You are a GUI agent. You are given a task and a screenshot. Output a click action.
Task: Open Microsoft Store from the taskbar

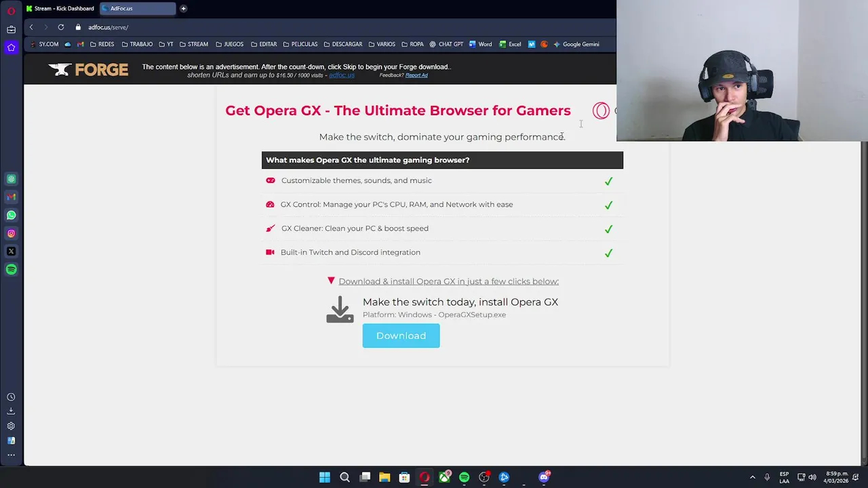tap(404, 477)
